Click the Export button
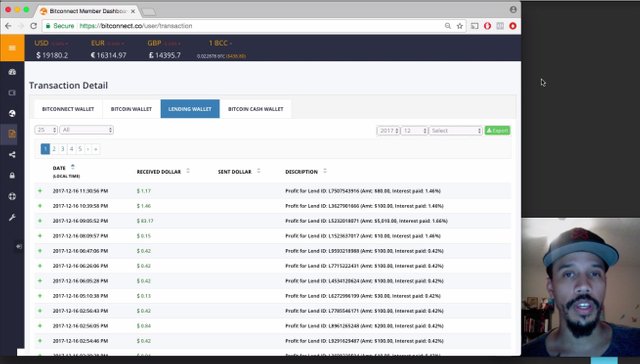The image size is (640, 364). click(498, 131)
